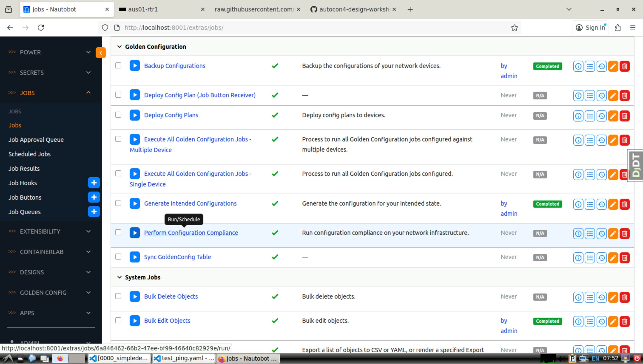Click the red delete icon for Deploy Config Plans

pyautogui.click(x=625, y=116)
